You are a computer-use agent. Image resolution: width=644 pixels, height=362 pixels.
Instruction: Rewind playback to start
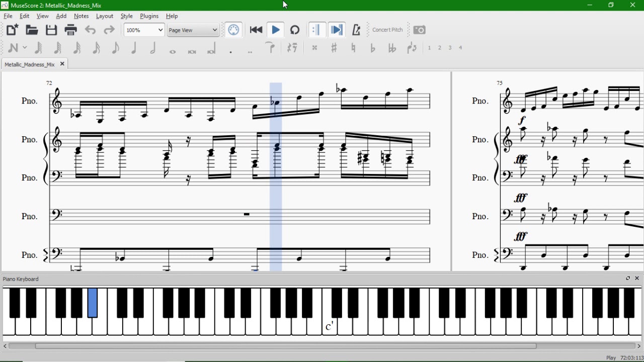coord(256,30)
